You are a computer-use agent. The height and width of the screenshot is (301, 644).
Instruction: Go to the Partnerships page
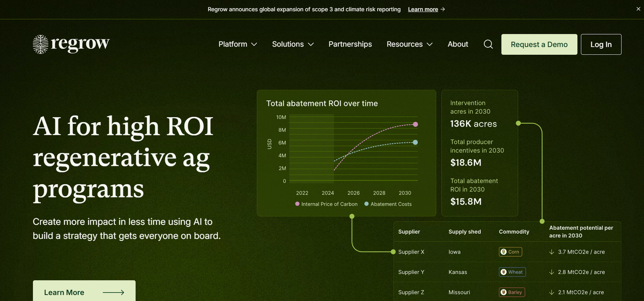click(350, 44)
